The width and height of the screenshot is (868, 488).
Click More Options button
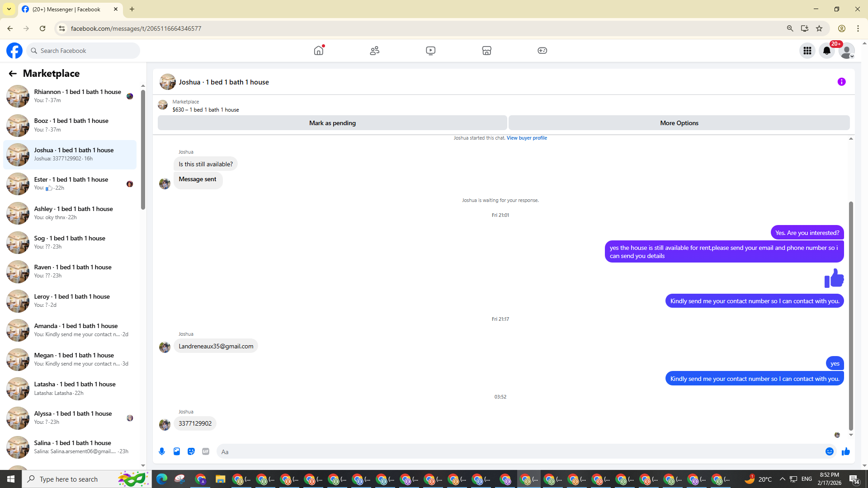[679, 123]
